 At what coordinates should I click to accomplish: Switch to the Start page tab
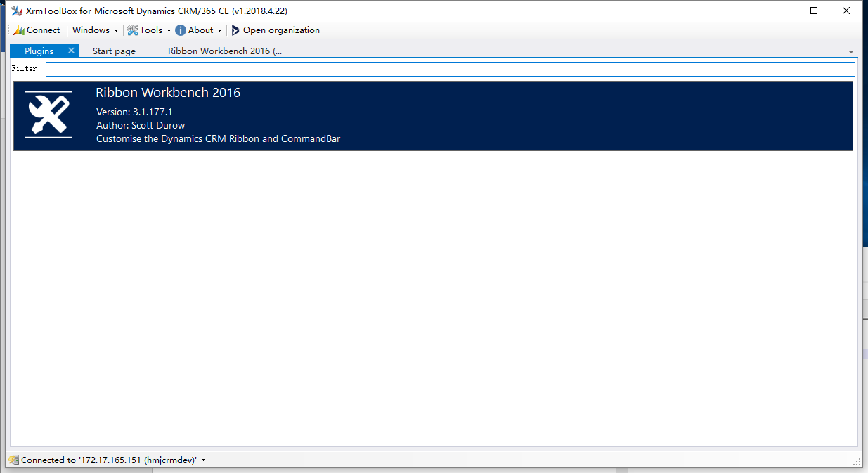(x=114, y=51)
